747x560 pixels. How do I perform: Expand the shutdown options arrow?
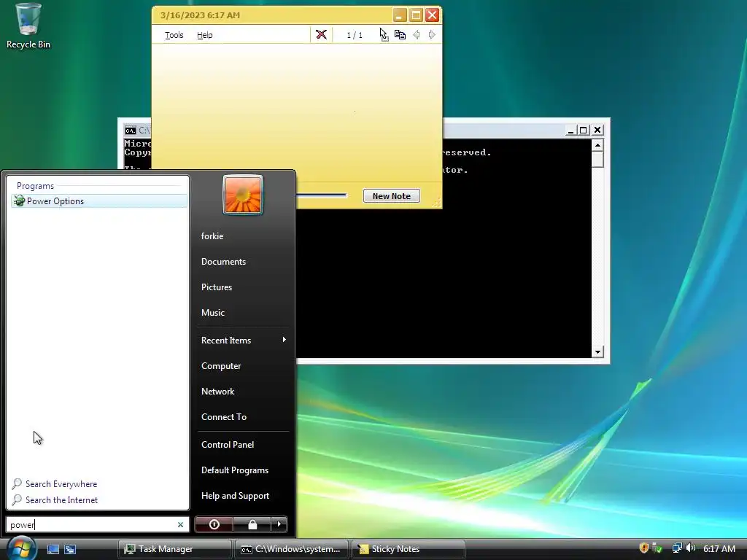[279, 524]
